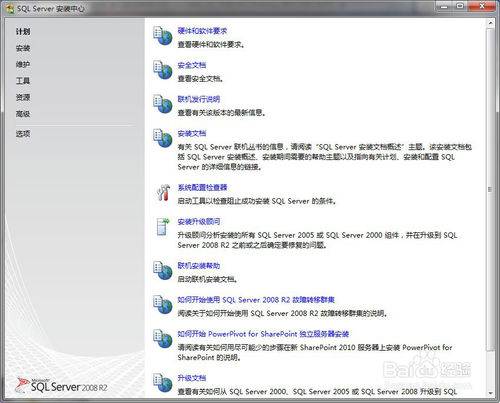Image resolution: width=500 pixels, height=403 pixels.
Task: Click globe icon beside 升级文档
Action: tap(162, 383)
